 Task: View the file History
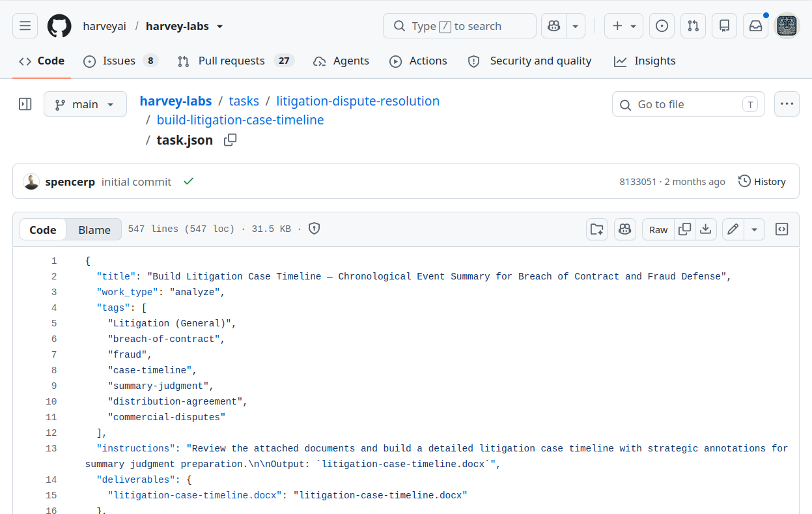[x=762, y=182]
